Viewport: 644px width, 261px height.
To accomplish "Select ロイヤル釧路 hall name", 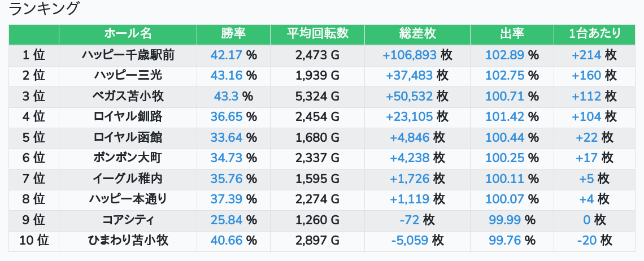I will click(128, 117).
